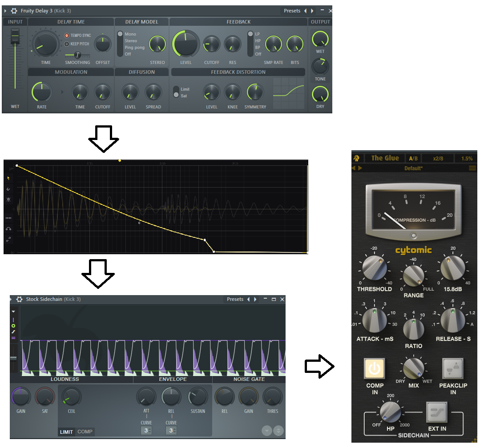492x448 pixels.
Task: Click the curve handles tool in envelope editor
Action: pyautogui.click(x=8, y=228)
